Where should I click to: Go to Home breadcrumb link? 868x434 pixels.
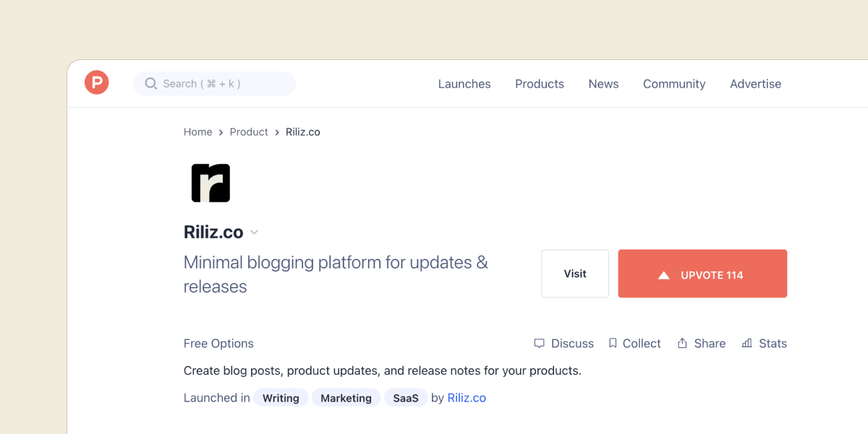[197, 132]
